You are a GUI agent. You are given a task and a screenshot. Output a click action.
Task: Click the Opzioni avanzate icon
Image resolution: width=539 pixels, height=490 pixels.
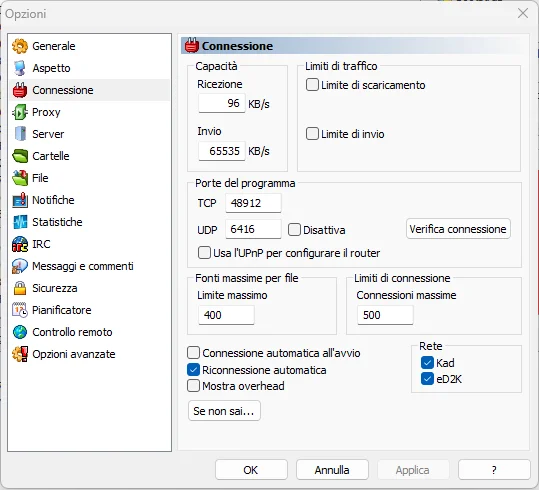click(20, 354)
